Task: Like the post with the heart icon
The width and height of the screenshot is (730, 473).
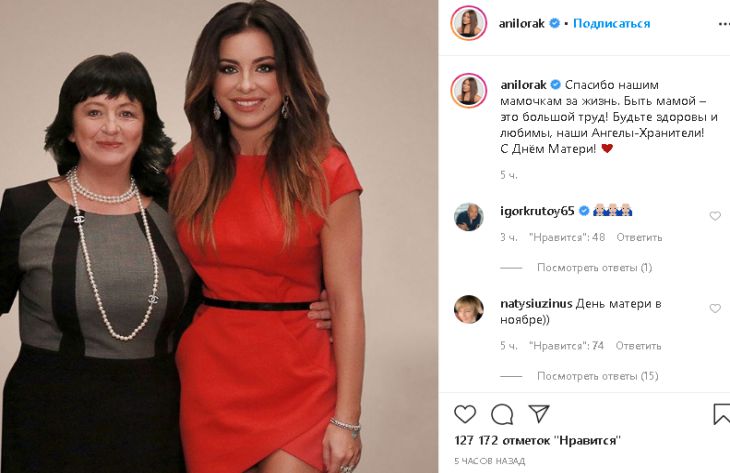Action: [x=465, y=414]
